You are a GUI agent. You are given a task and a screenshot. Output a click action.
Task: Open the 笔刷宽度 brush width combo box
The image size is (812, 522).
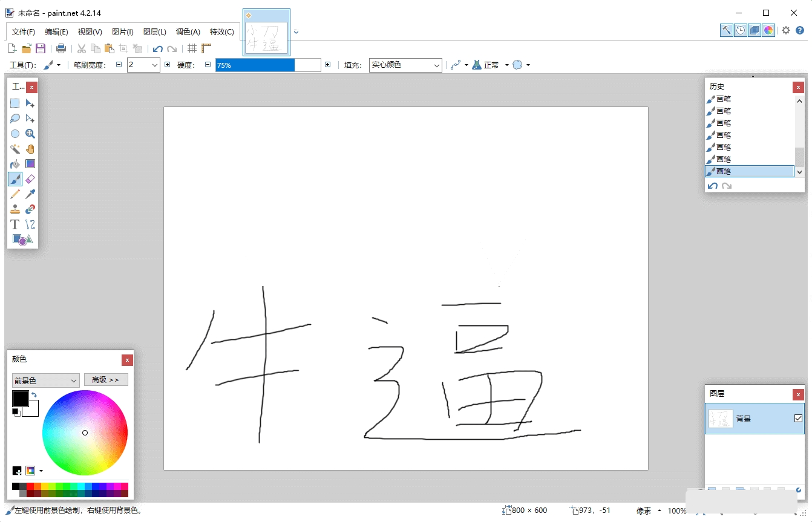[143, 65]
